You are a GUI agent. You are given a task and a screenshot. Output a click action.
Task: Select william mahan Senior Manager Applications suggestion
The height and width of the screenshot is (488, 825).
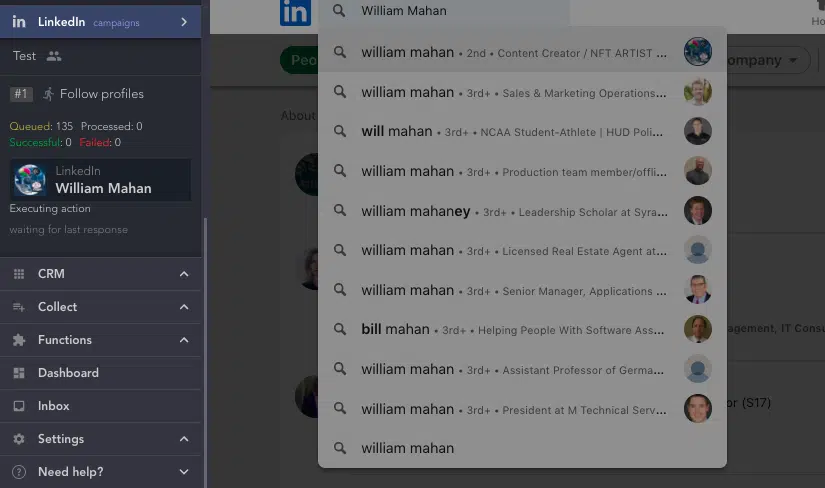pos(522,290)
